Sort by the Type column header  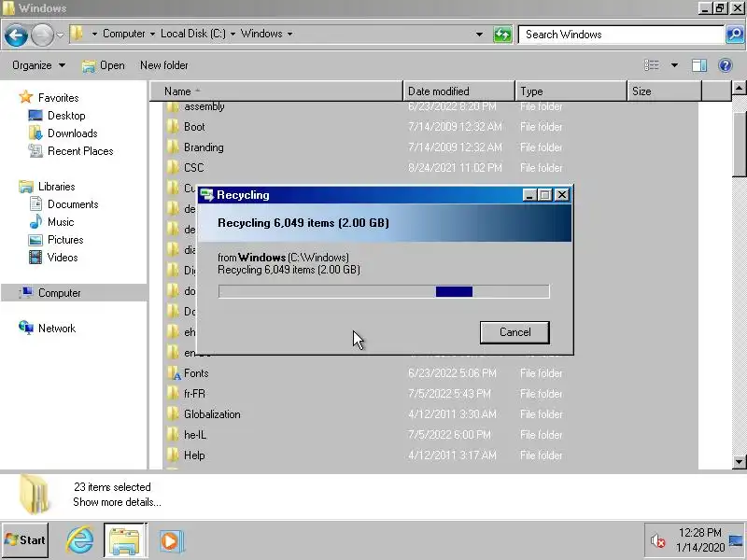[571, 91]
